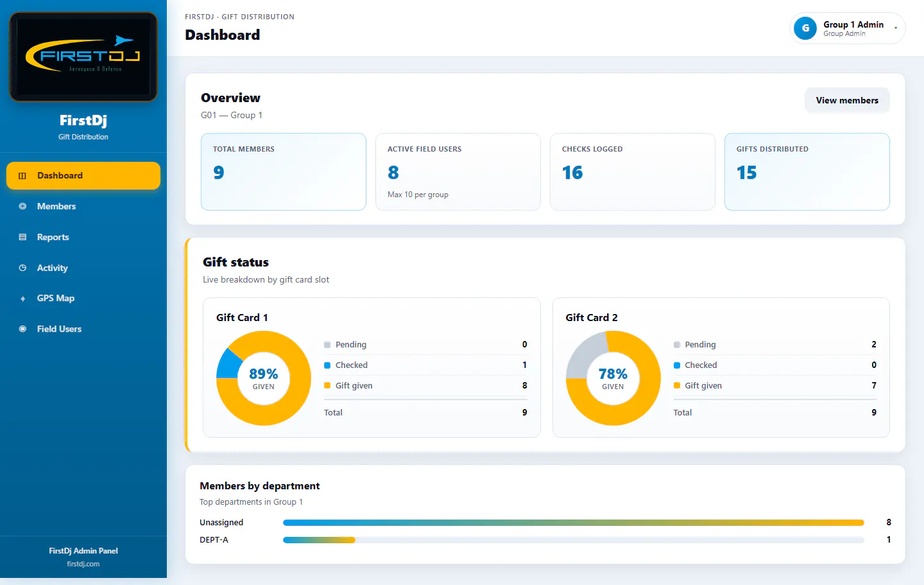Select the Active Field Users card

pos(458,171)
